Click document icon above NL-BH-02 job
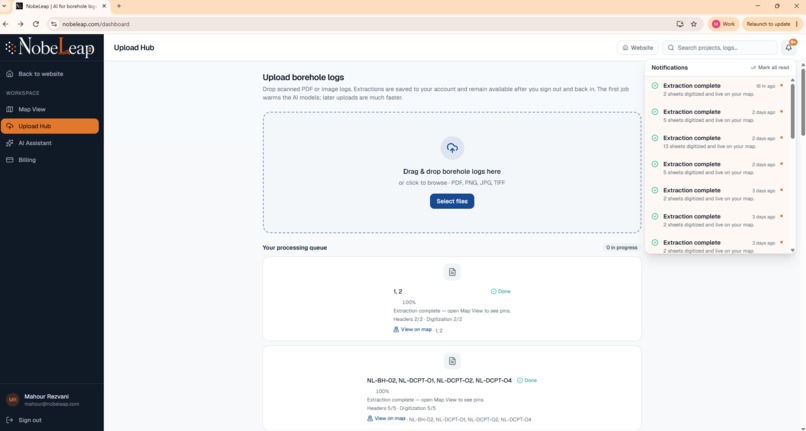 452,361
